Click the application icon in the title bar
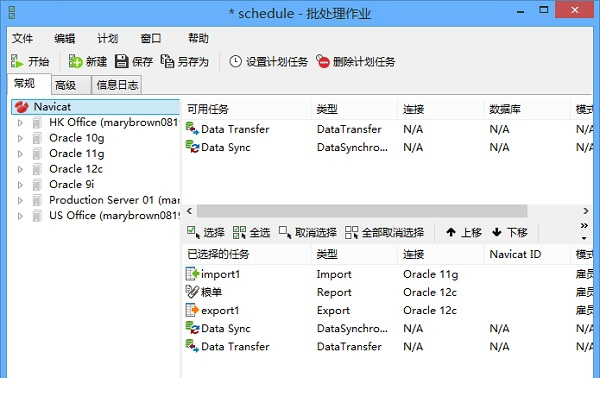600x393 pixels. [x=12, y=12]
